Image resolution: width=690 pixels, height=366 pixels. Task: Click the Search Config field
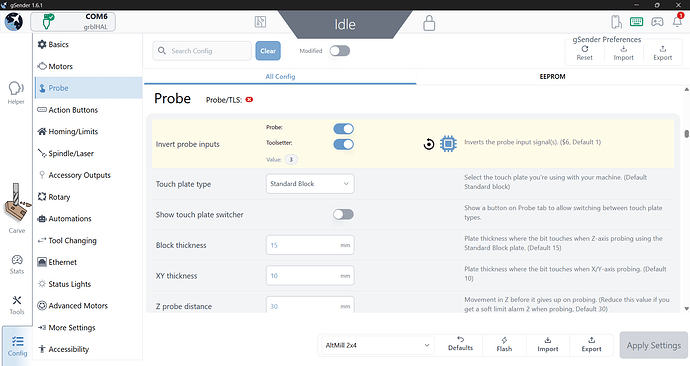(202, 51)
